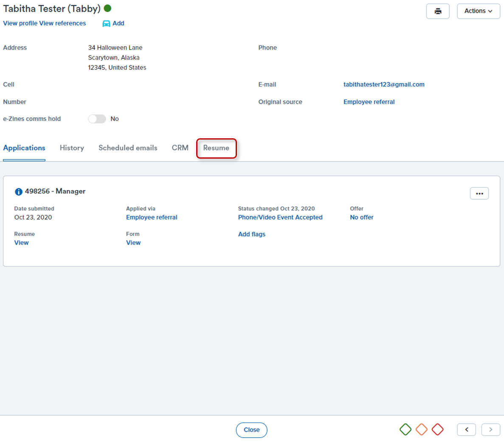
Task: Open the View profile link
Action: (x=20, y=23)
